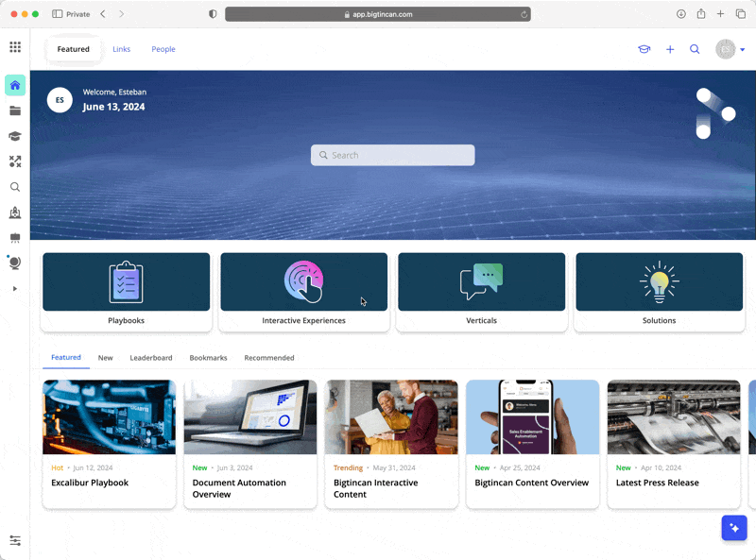Click the magnifier search icon in sidebar
This screenshot has height=560, width=756.
click(15, 187)
